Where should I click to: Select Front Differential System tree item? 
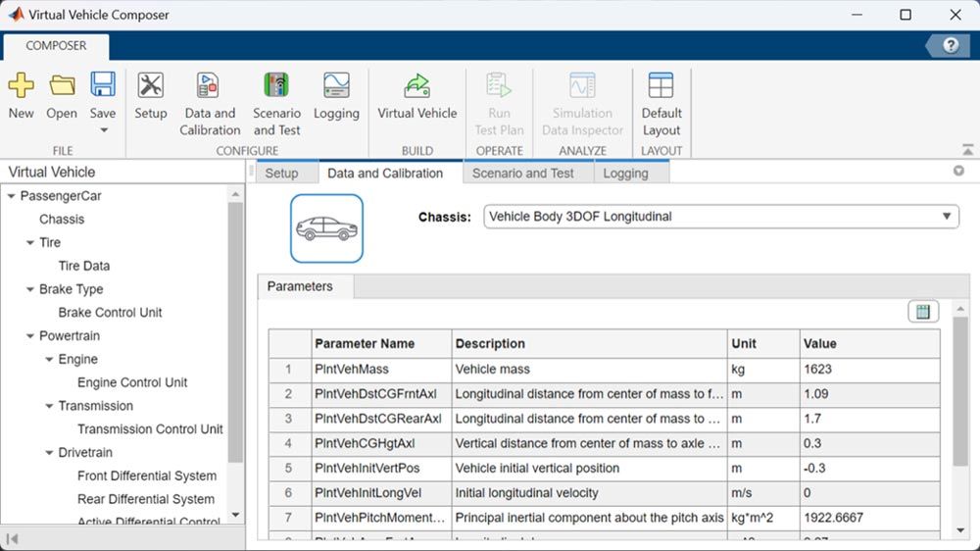(147, 476)
